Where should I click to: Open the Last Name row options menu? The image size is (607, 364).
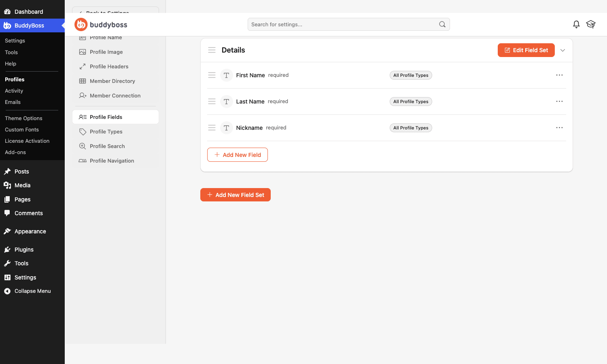[559, 102]
